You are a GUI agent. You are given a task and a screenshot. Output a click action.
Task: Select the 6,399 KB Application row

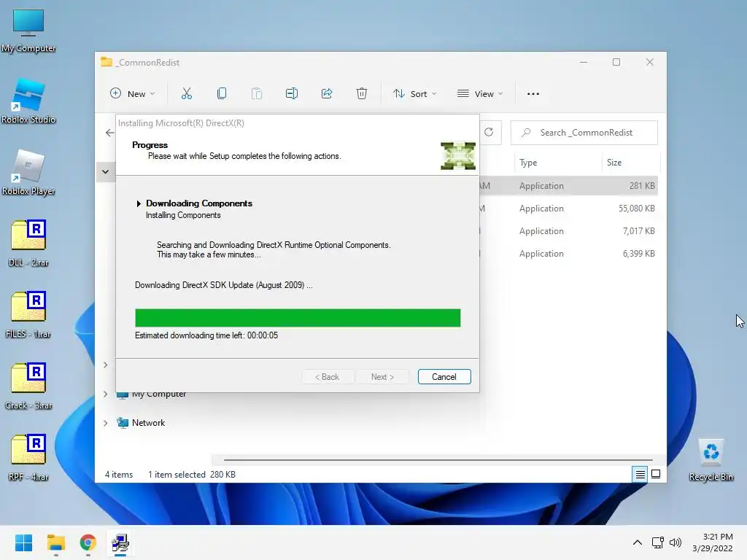pyautogui.click(x=568, y=254)
